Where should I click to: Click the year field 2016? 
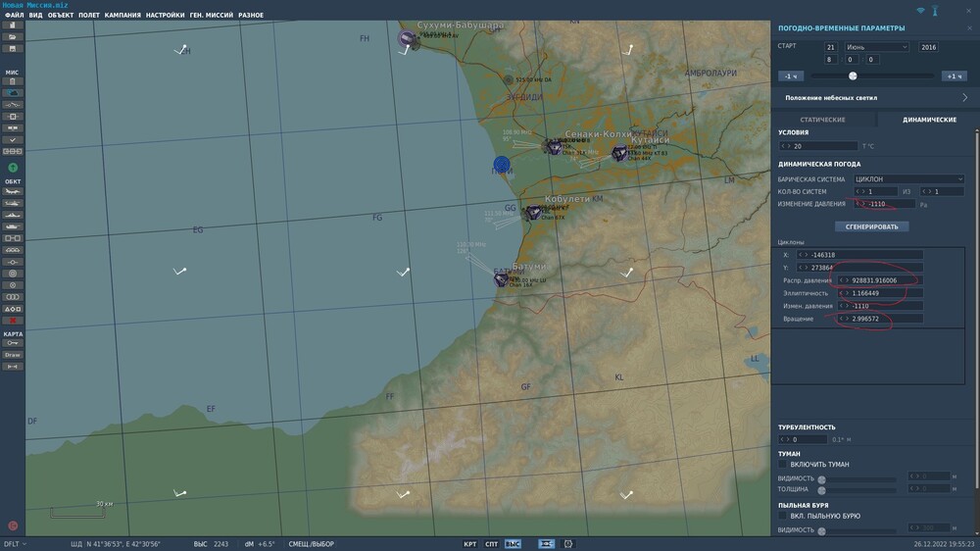[x=928, y=47]
